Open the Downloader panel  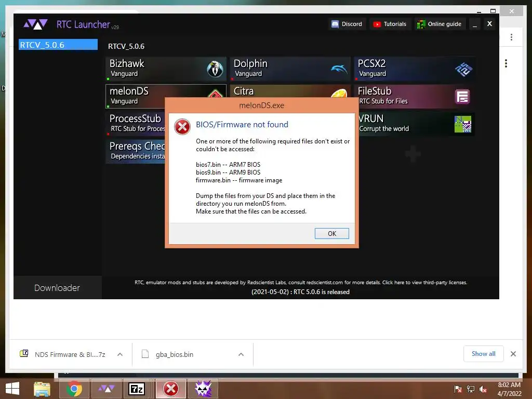click(x=57, y=288)
